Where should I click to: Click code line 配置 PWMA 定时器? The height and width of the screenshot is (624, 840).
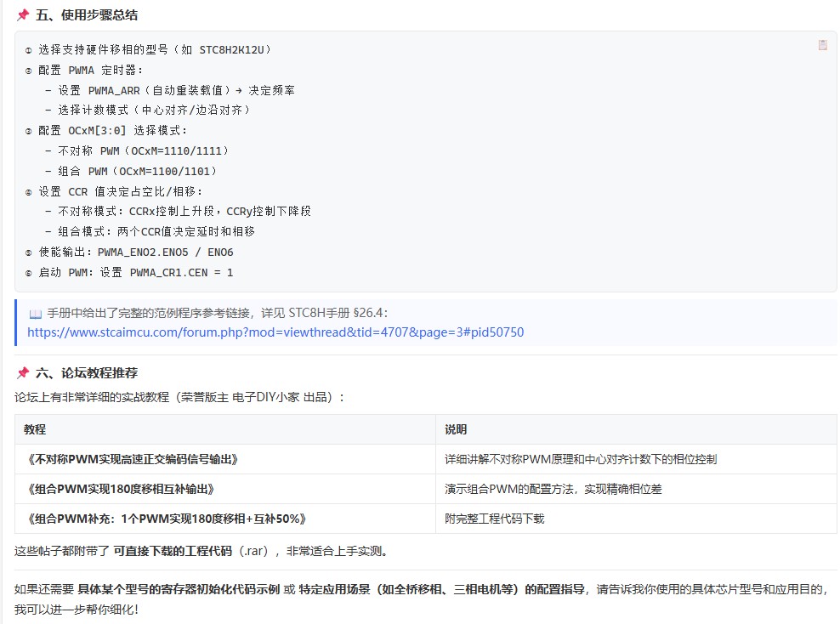pyautogui.click(x=84, y=71)
